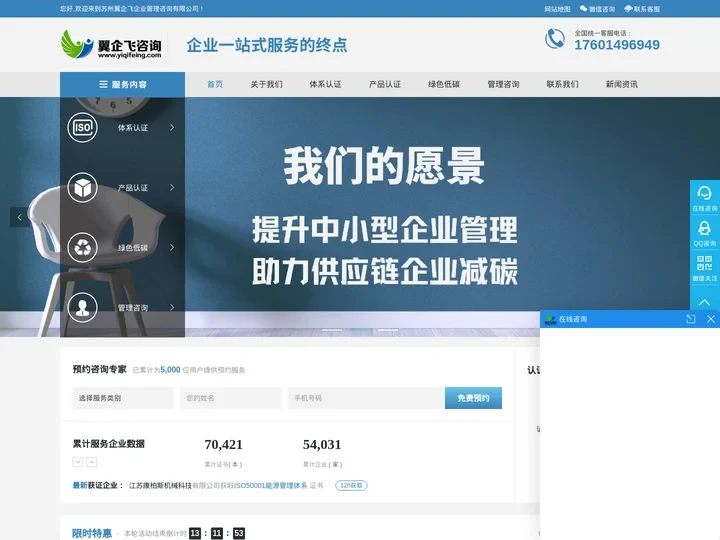
Task: Click the up arrow under 累计服务企业数据
Action: [92, 462]
